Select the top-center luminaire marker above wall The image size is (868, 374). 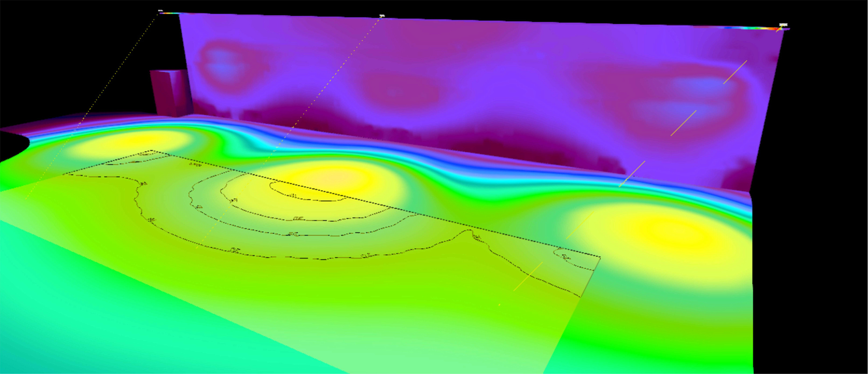pyautogui.click(x=382, y=16)
